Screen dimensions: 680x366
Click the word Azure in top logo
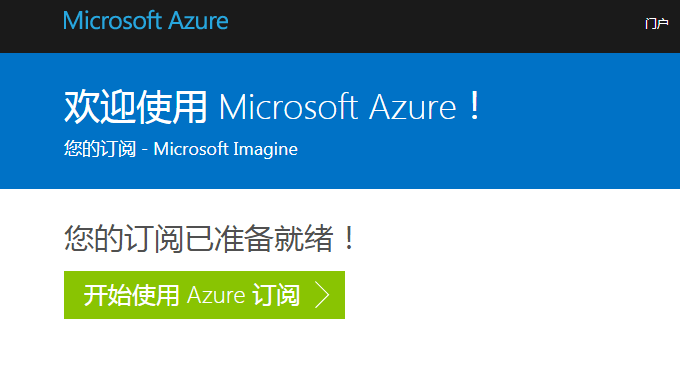coord(198,21)
